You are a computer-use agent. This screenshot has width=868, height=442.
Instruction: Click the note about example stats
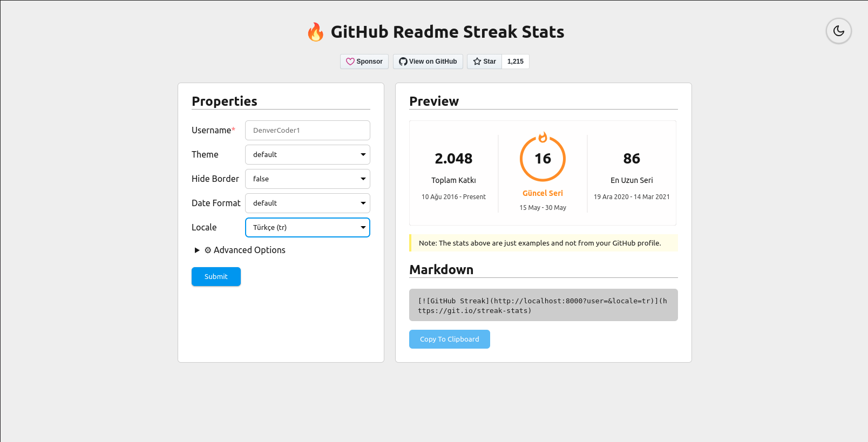click(x=544, y=243)
